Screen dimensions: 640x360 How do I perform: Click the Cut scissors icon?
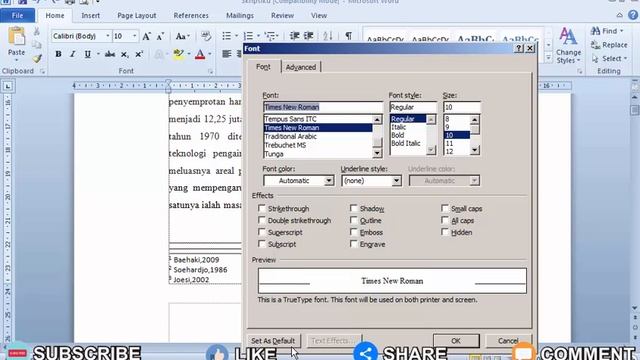36,31
